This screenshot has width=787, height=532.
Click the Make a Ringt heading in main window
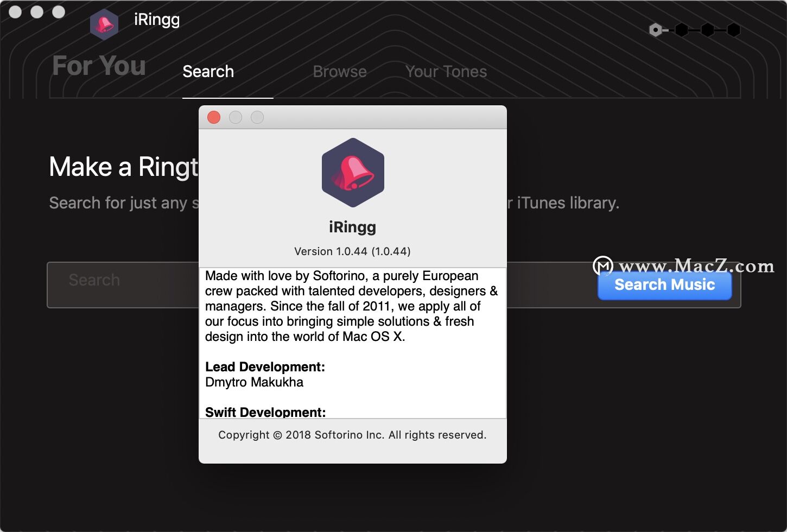[124, 167]
